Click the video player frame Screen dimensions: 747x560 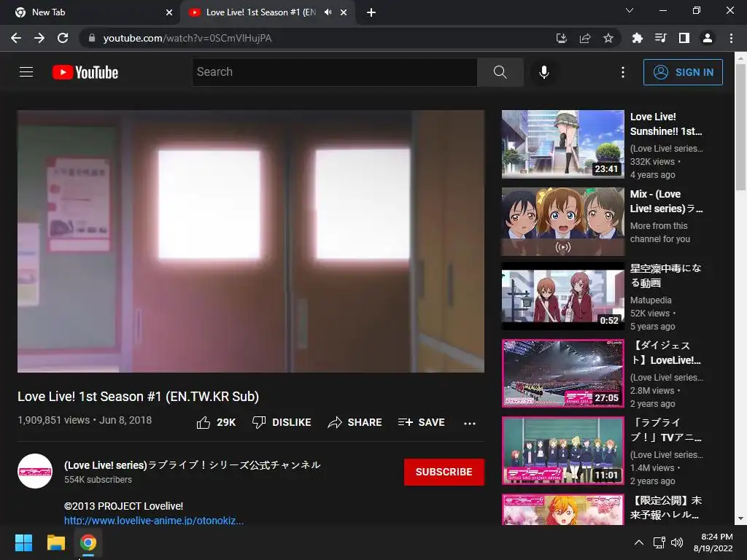coord(251,241)
